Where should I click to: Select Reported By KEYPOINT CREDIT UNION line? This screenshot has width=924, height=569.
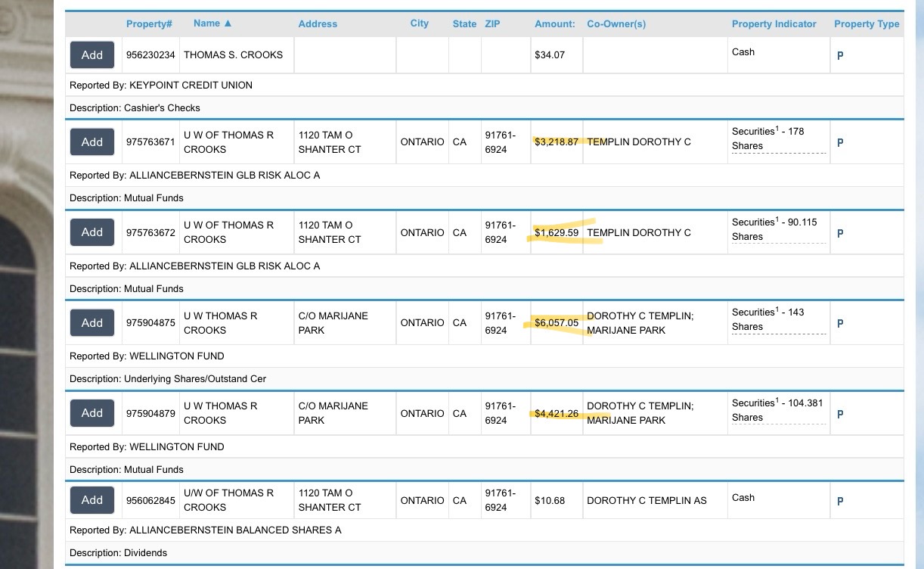[x=161, y=86]
